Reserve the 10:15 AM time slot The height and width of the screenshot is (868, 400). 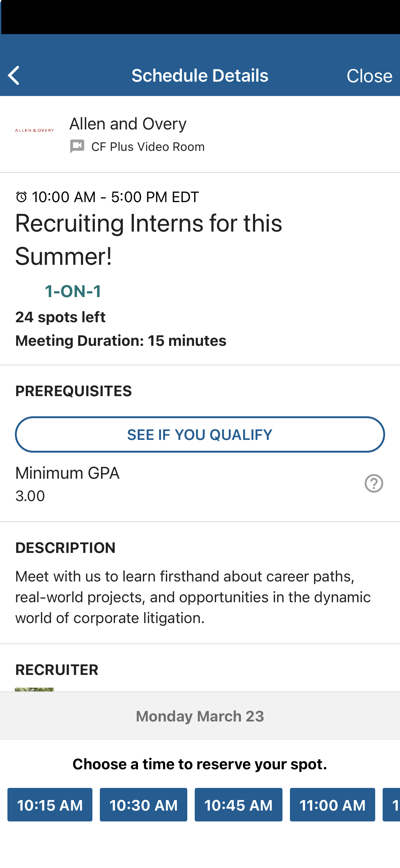(50, 805)
